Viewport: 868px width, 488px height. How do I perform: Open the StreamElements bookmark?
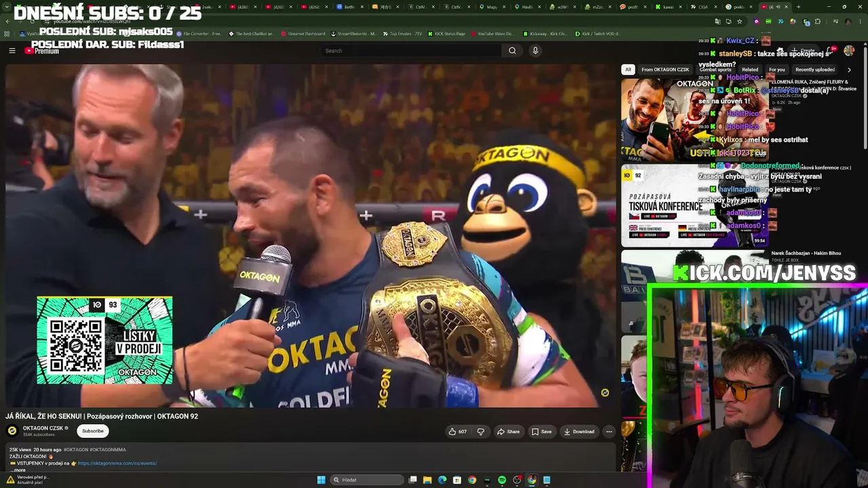coord(354,33)
